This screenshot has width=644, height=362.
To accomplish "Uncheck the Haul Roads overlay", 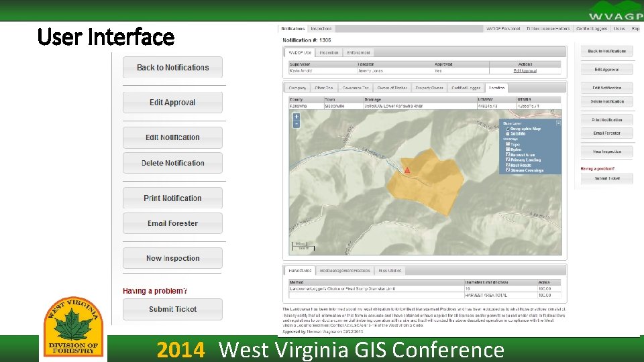I will [508, 165].
